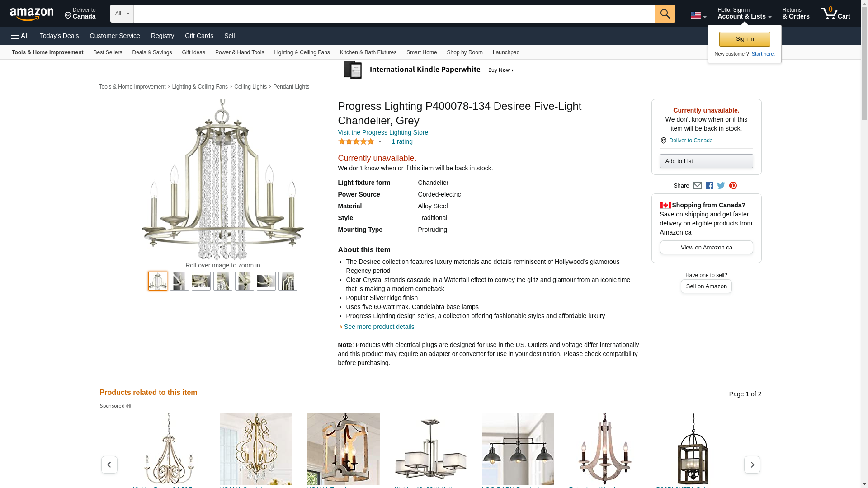This screenshot has width=868, height=488.
Task: Show next page of related products
Action: pyautogui.click(x=752, y=465)
